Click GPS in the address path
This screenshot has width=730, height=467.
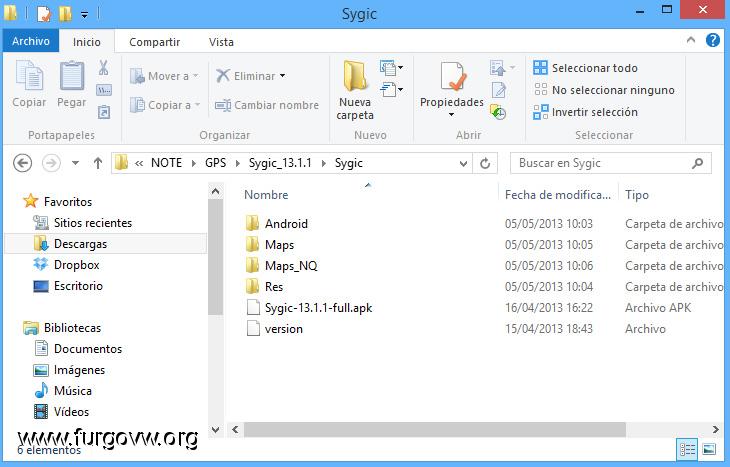[x=216, y=163]
